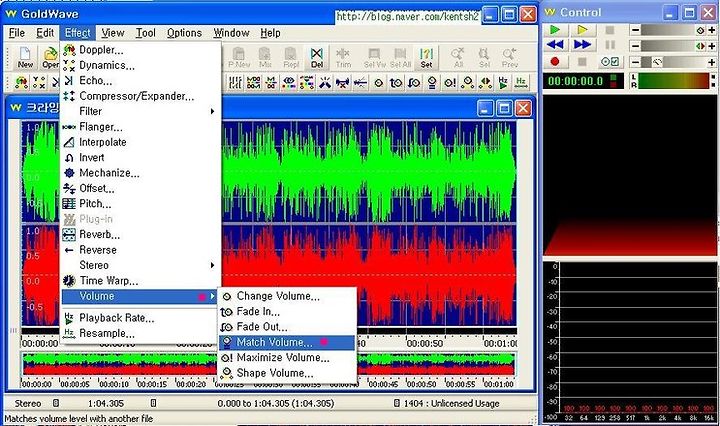Expand the Stereo submenu
The height and width of the screenshot is (426, 720).
pos(140,265)
